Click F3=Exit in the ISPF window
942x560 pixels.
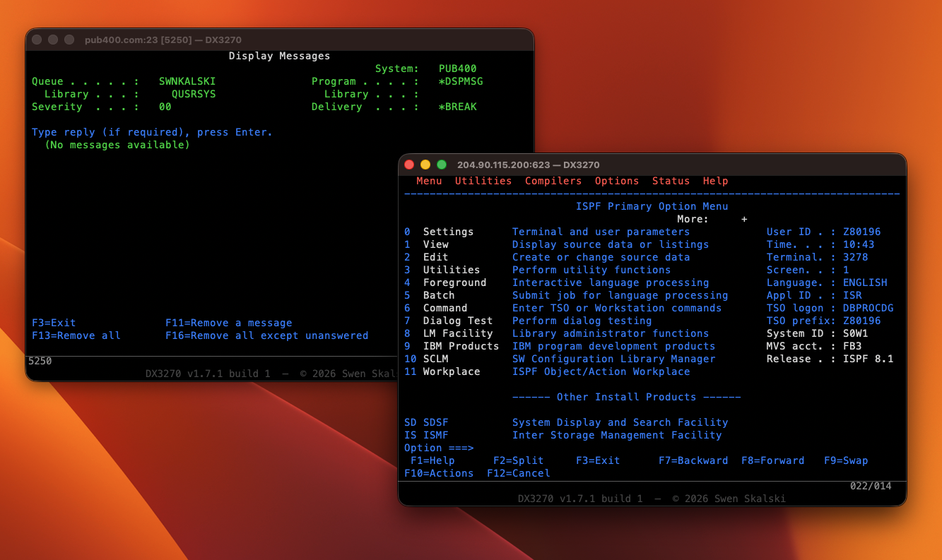click(598, 460)
